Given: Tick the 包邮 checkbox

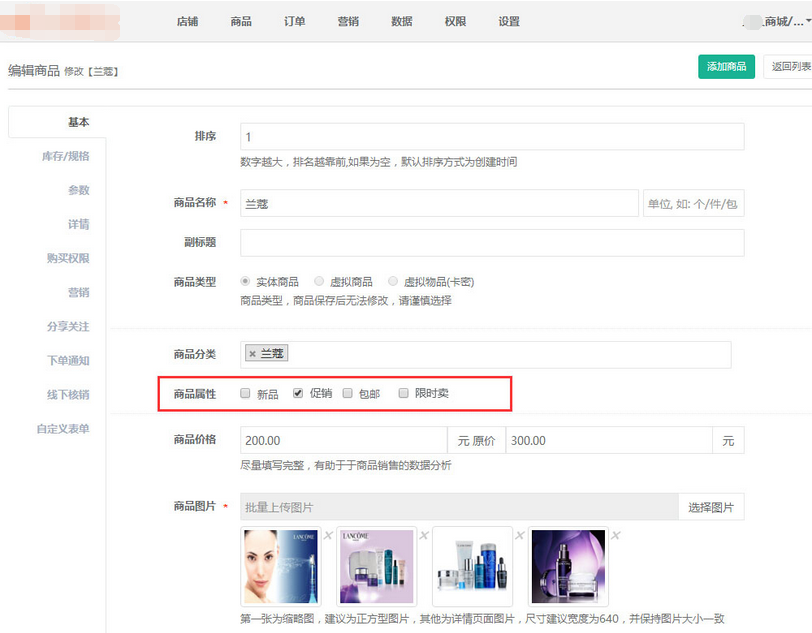Looking at the screenshot, I should [348, 394].
